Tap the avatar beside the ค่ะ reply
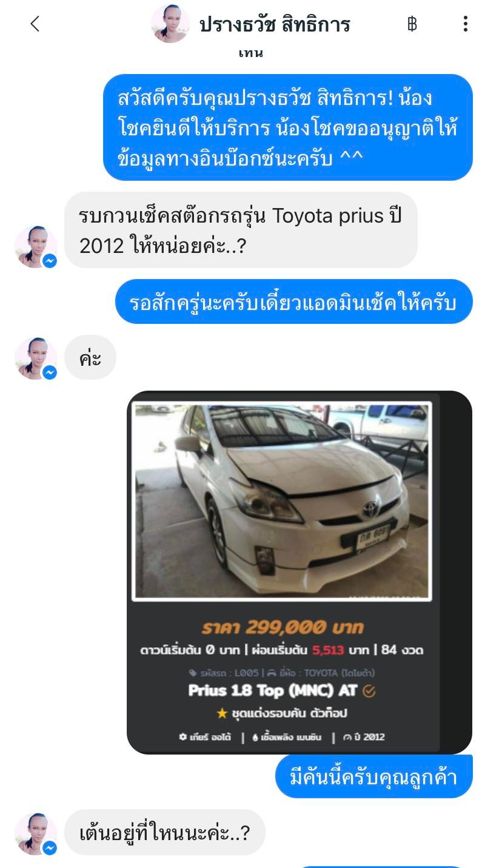Image resolution: width=502 pixels, height=868 pixels. click(x=36, y=358)
